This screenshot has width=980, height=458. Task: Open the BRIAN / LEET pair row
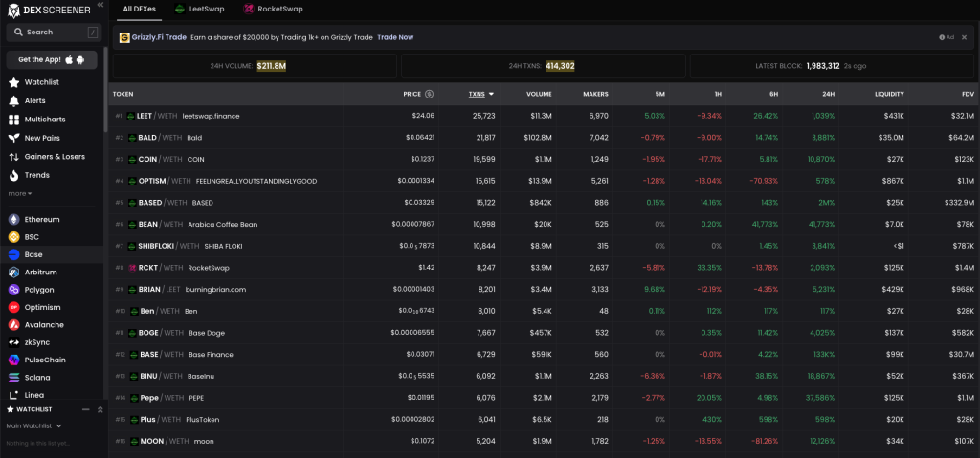click(x=544, y=290)
